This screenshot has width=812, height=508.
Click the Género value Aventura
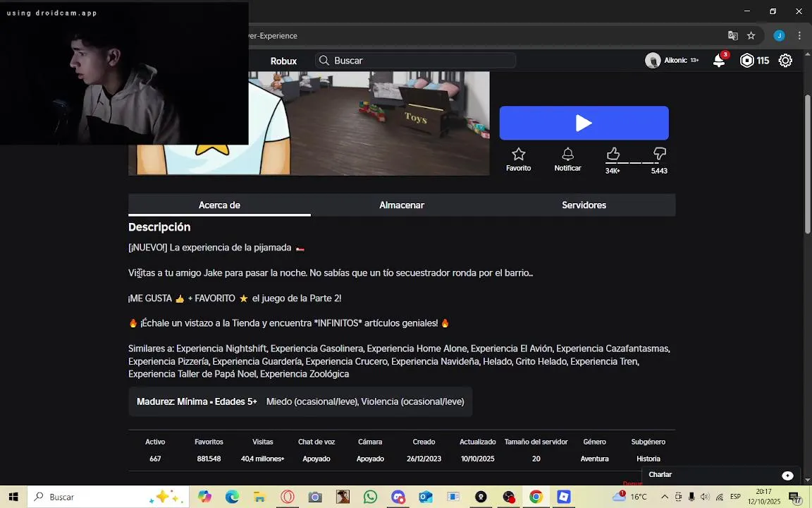click(594, 459)
